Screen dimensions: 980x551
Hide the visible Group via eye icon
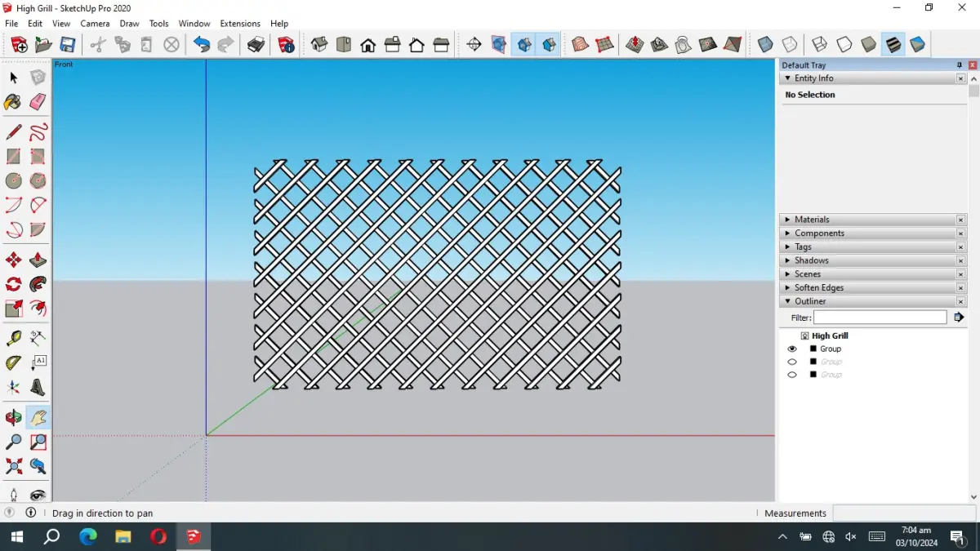792,349
